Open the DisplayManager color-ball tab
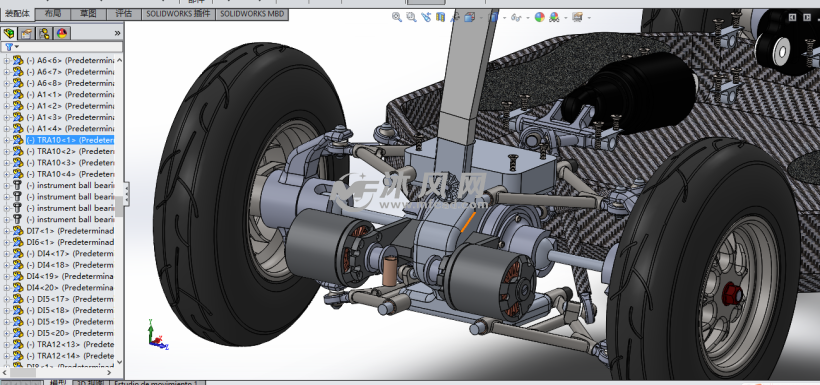The height and width of the screenshot is (385, 820). [x=62, y=33]
